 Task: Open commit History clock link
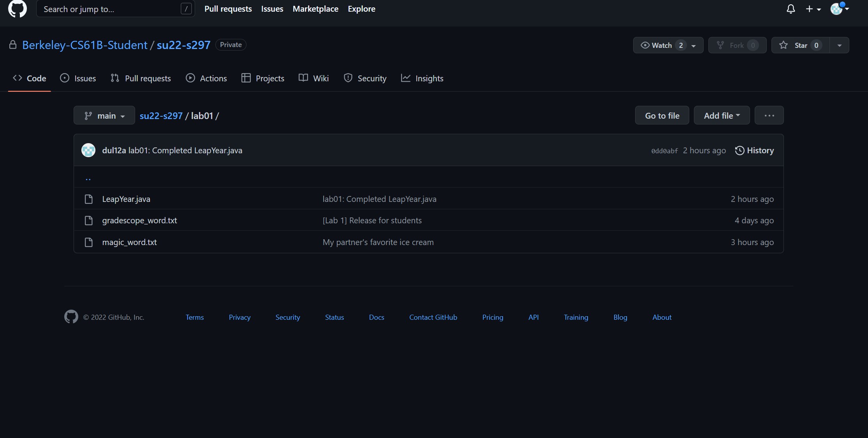tap(754, 151)
